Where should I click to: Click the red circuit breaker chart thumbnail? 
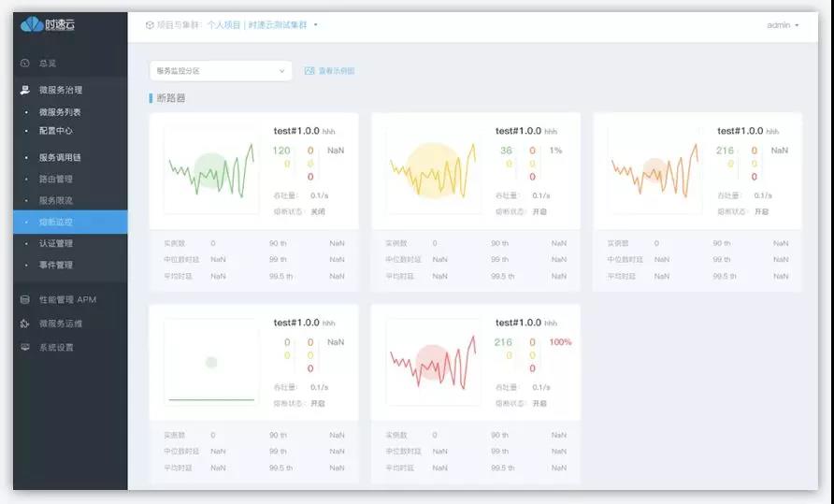tap(433, 363)
